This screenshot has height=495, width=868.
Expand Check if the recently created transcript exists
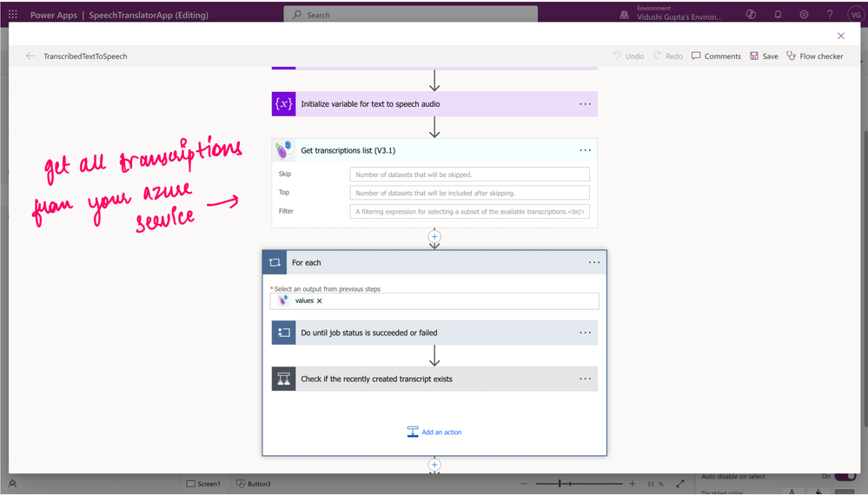[434, 379]
